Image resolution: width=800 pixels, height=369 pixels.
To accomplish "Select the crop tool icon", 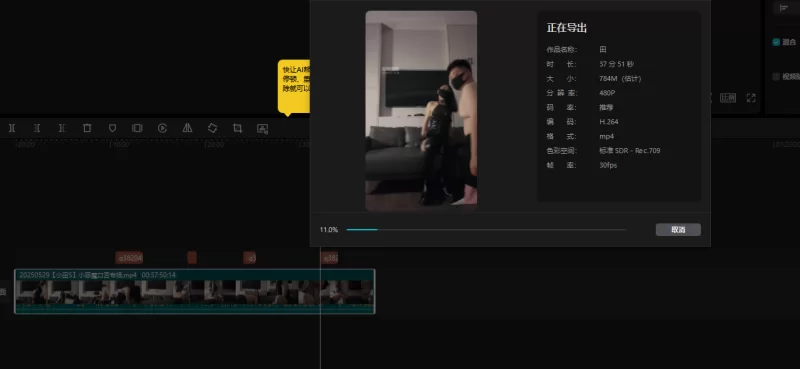I will click(237, 128).
